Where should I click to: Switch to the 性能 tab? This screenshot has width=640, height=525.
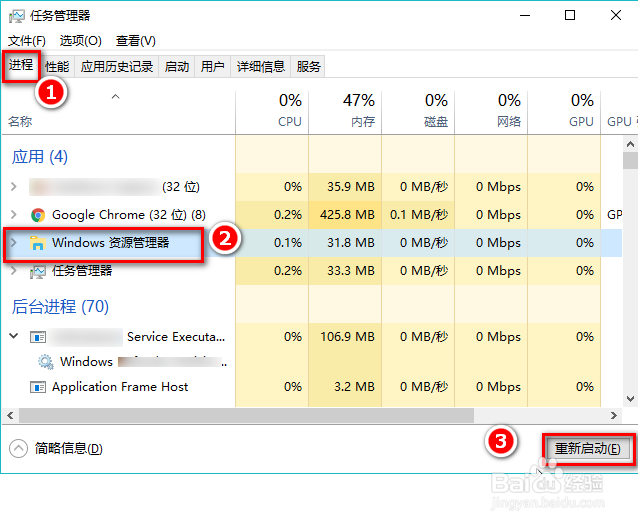tap(57, 67)
